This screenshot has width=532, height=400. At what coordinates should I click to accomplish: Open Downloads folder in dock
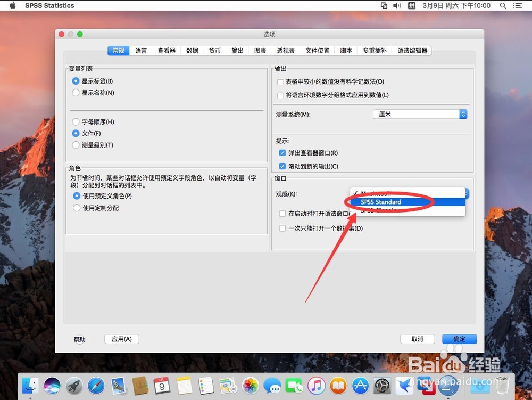click(x=480, y=386)
